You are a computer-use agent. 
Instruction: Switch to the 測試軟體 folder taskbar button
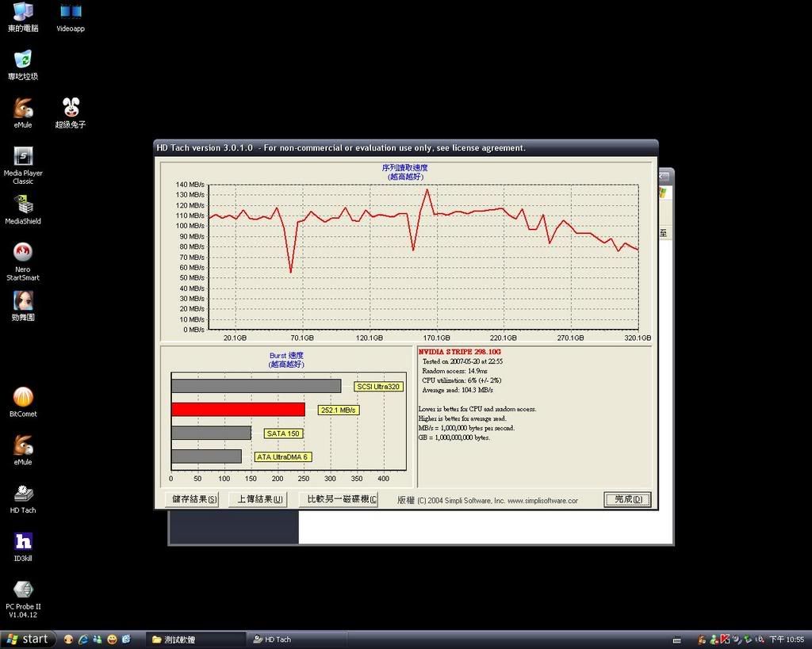click(195, 639)
